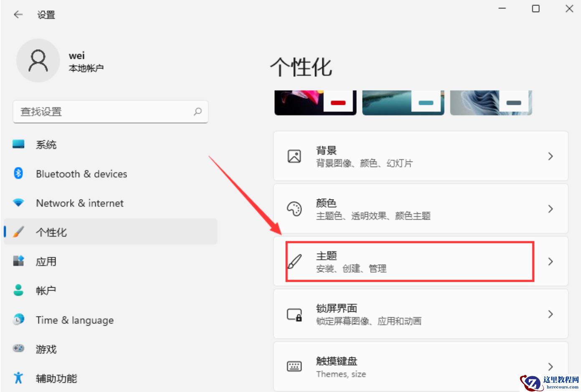Open the 应用 settings icon
581x392 pixels.
pos(18,261)
